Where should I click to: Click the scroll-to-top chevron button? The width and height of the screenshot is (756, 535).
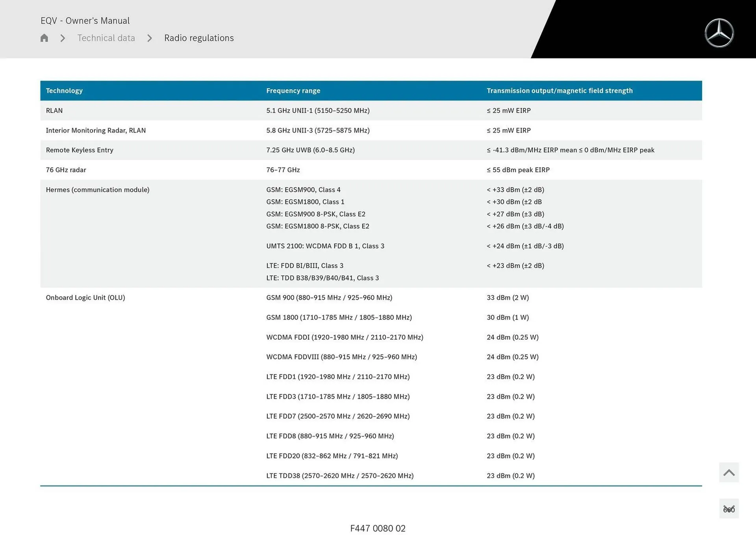point(729,472)
